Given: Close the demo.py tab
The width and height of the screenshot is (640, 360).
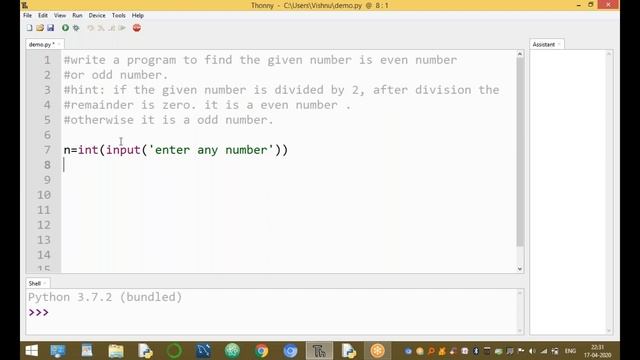Looking at the screenshot, I should [x=60, y=44].
